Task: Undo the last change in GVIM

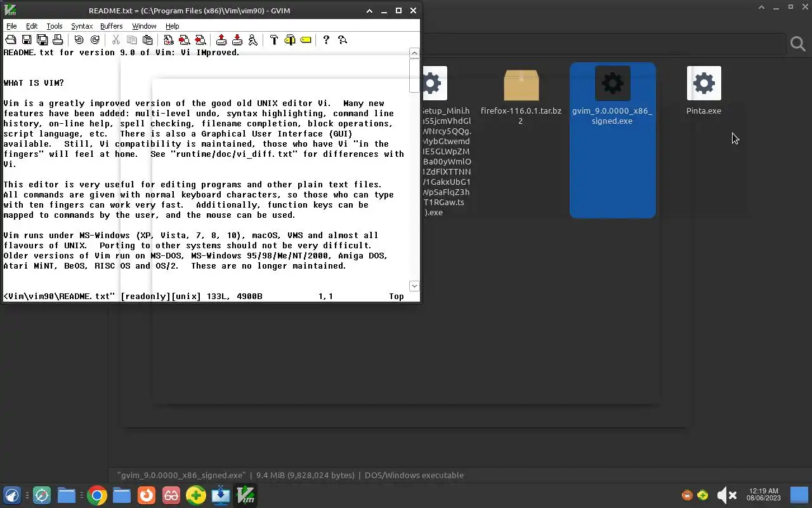Action: coord(79,40)
